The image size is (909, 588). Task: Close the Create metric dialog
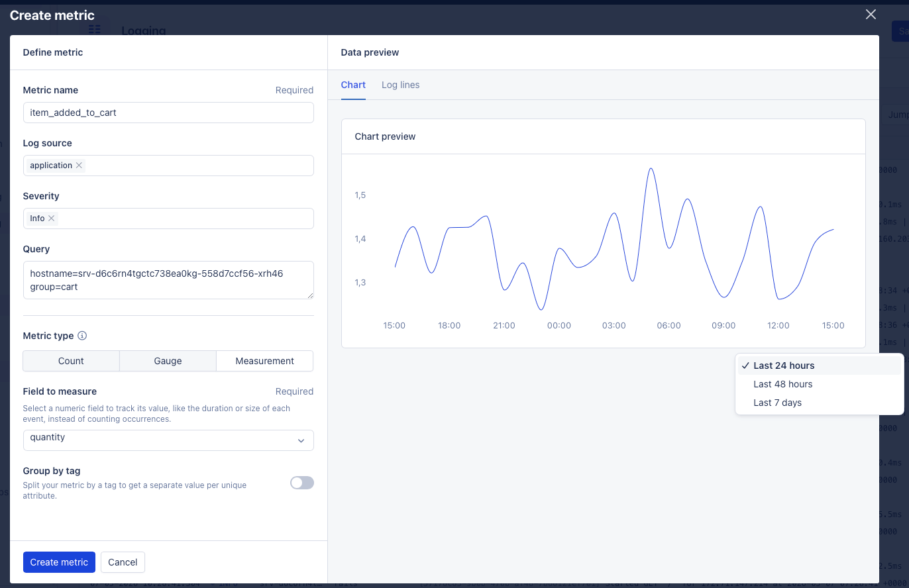pyautogui.click(x=871, y=15)
